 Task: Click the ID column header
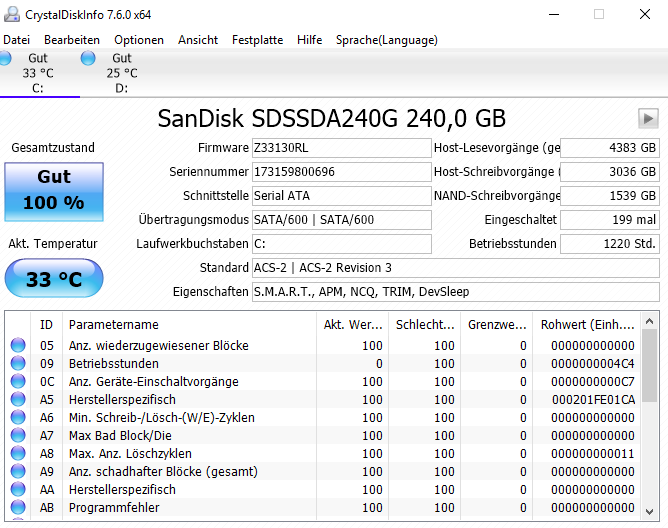pos(46,325)
